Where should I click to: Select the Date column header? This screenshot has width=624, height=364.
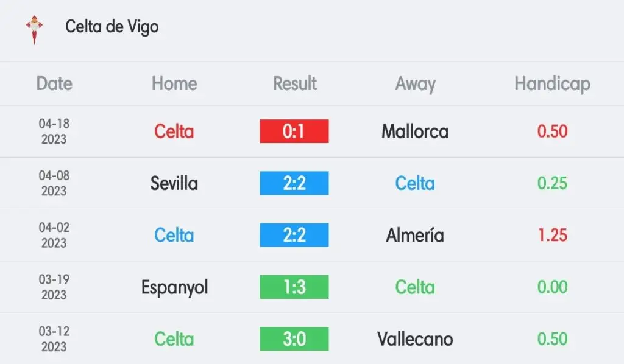pos(54,83)
